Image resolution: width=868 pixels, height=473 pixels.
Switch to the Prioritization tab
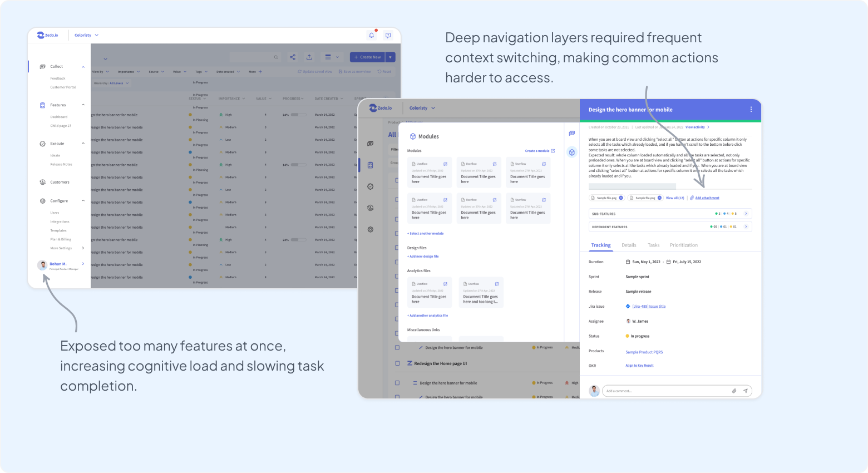[684, 245]
